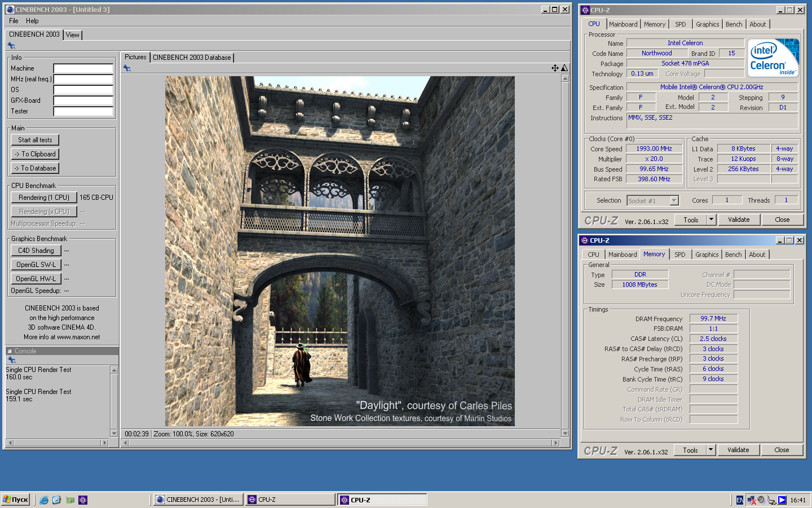Image resolution: width=812 pixels, height=508 pixels.
Task: Click the second quick launch icon beside Internet Explorer
Action: 57,500
